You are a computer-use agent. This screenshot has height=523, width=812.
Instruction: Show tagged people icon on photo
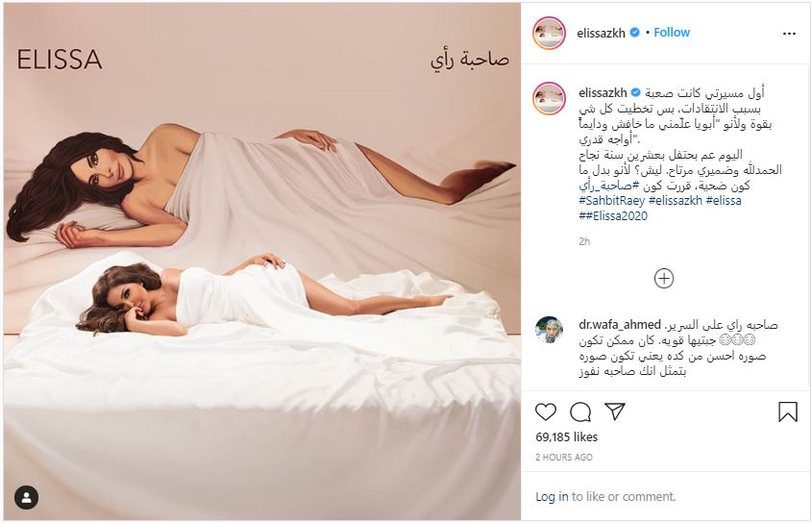26,498
